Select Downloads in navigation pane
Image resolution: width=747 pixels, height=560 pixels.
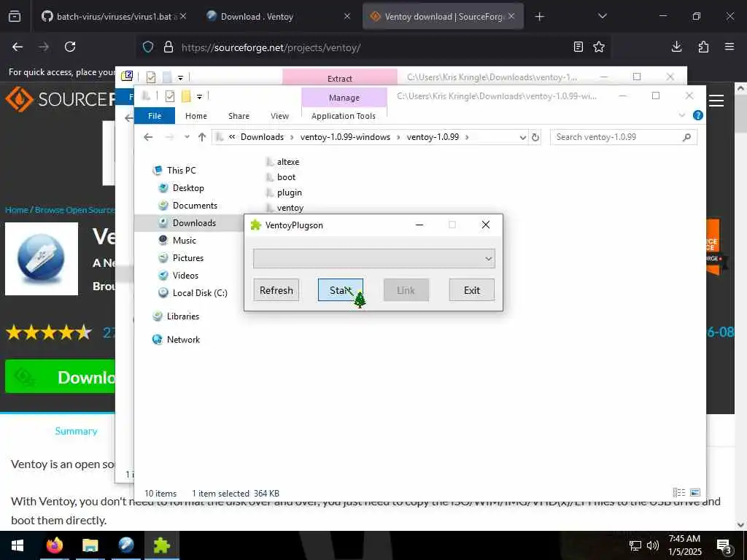tap(194, 223)
